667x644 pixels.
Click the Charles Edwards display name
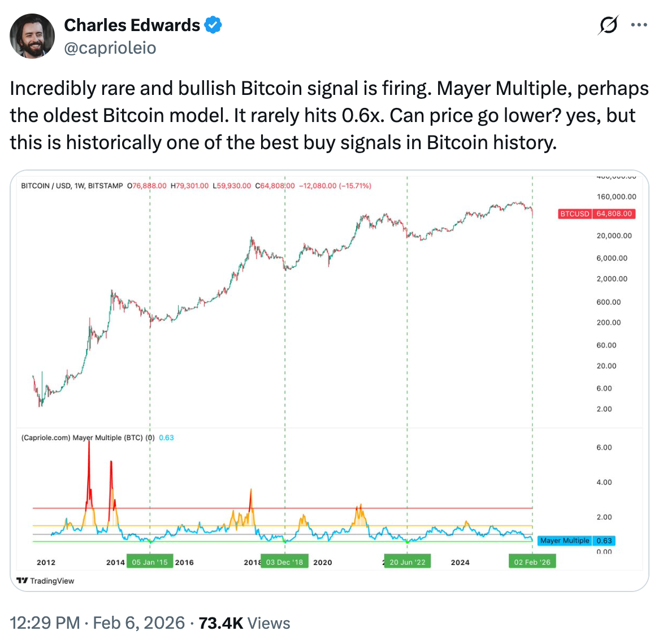coord(133,24)
